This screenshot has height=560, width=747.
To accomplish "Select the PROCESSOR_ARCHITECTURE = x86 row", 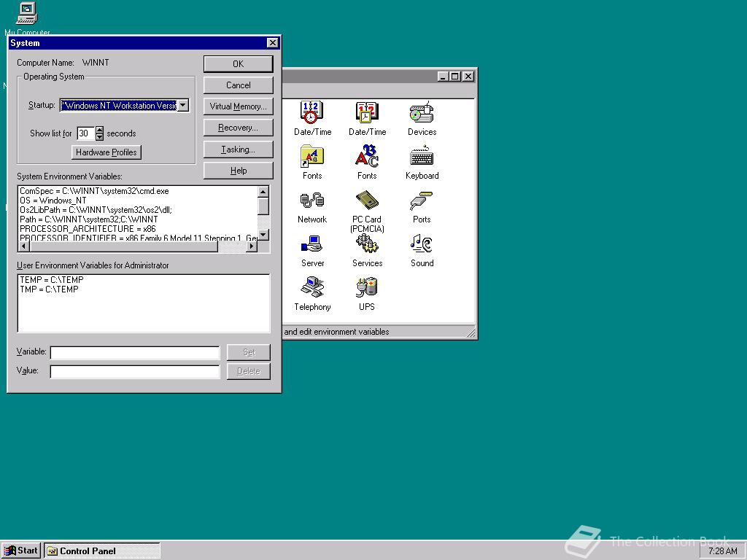I will click(138, 229).
